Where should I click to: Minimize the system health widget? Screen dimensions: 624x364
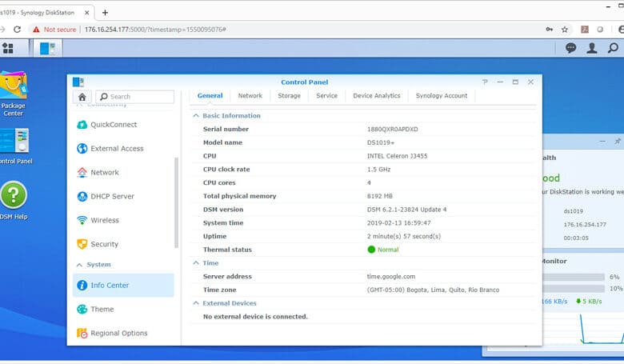tap(602, 142)
